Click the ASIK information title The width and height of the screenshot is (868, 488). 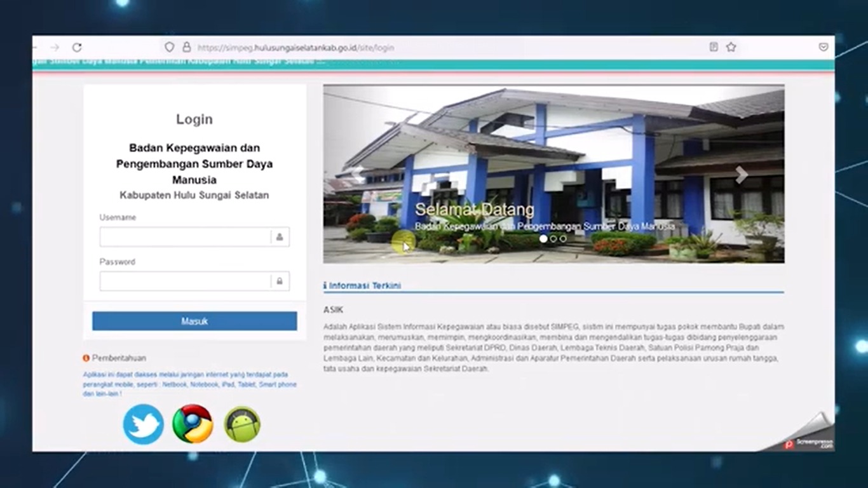[x=333, y=310]
